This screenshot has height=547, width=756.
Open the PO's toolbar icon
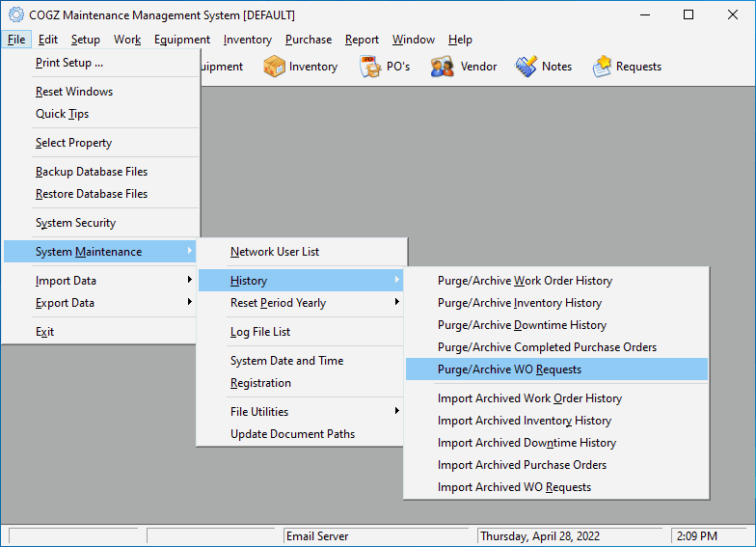tap(370, 67)
